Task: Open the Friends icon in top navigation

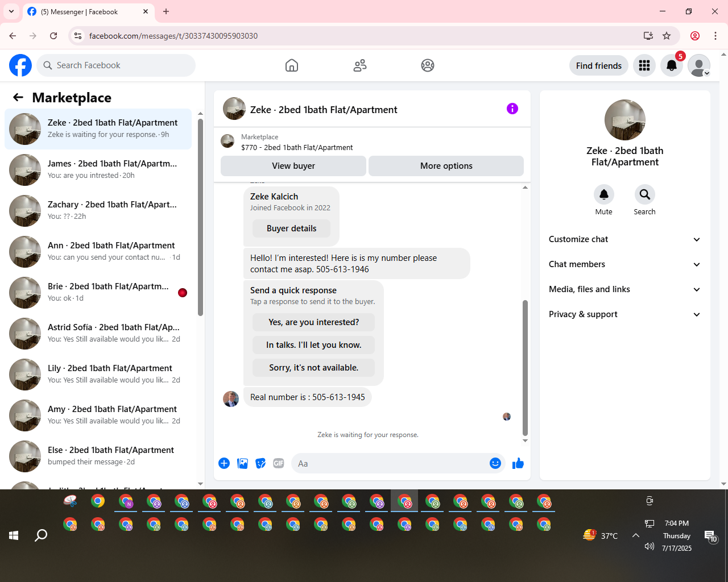Action: click(x=360, y=65)
